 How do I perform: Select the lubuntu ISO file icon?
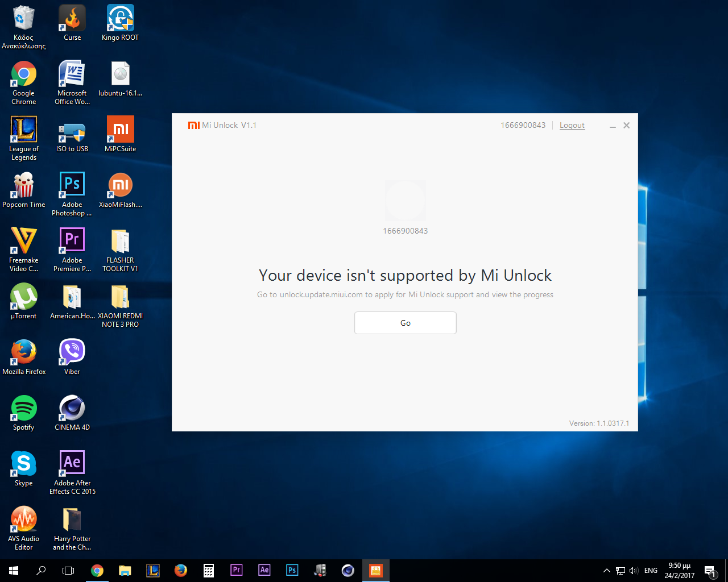click(x=120, y=78)
